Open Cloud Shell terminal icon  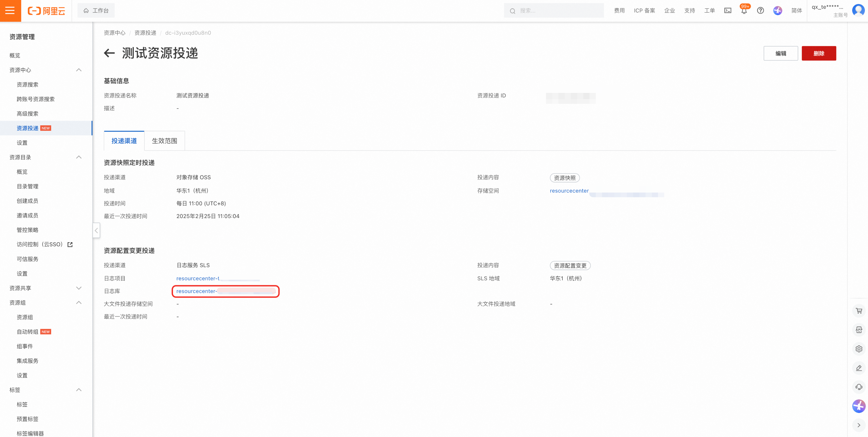coord(727,10)
